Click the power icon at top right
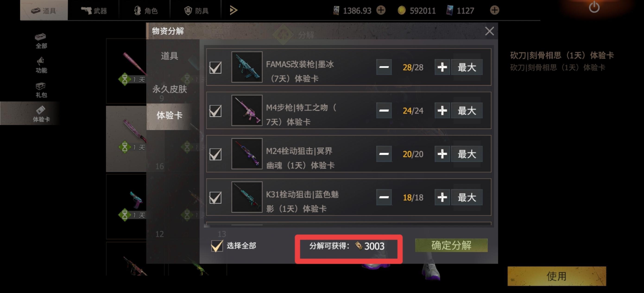The height and width of the screenshot is (293, 644). [594, 7]
